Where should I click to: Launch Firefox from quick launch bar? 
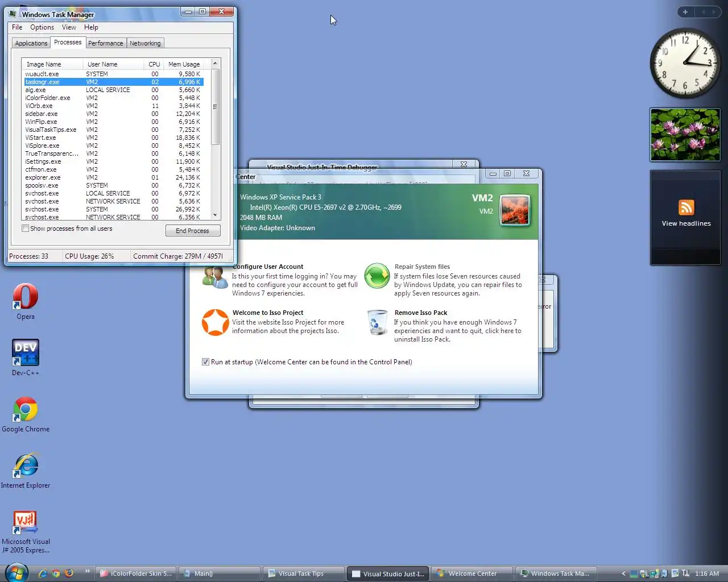tap(69, 573)
